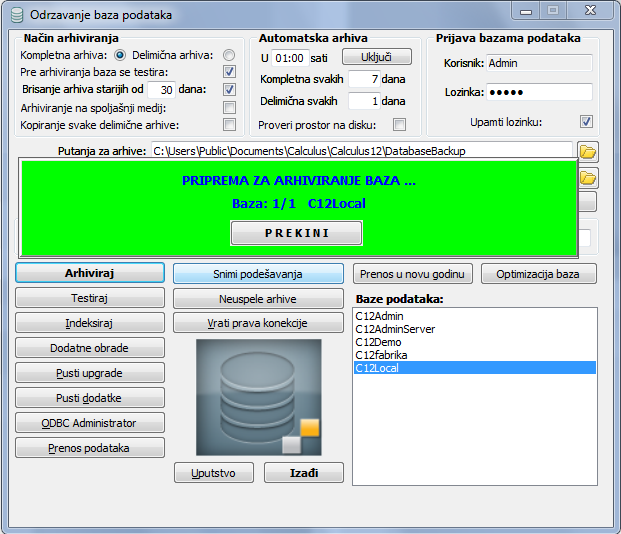Click 'Snimi podešavanja' button
The width and height of the screenshot is (621, 534).
258,273
